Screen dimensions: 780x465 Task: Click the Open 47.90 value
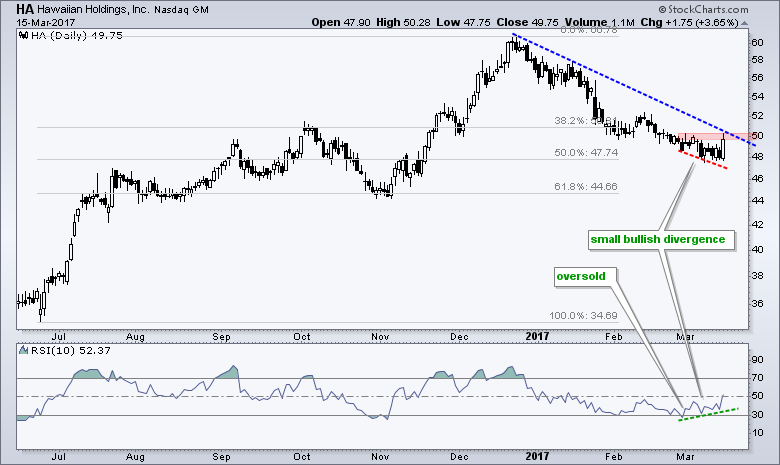point(341,22)
